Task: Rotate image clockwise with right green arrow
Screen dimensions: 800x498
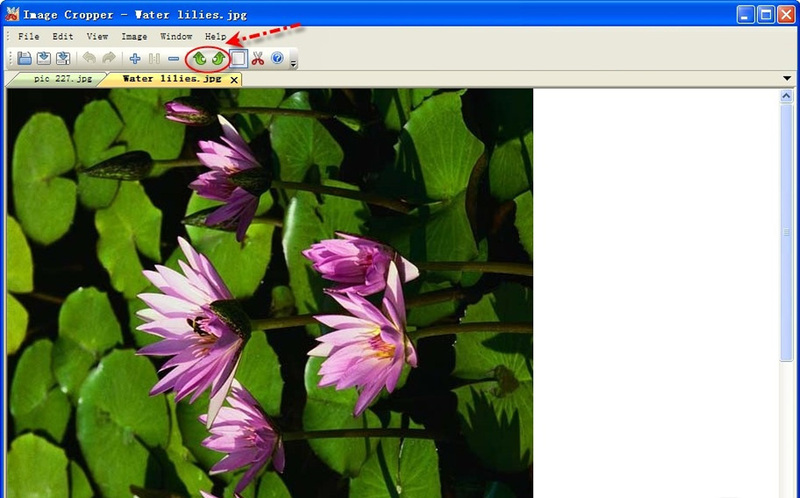Action: (218, 59)
